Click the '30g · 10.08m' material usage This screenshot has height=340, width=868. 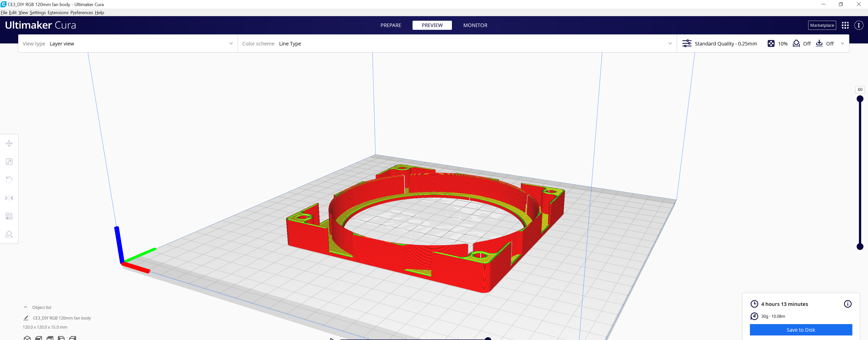click(773, 317)
